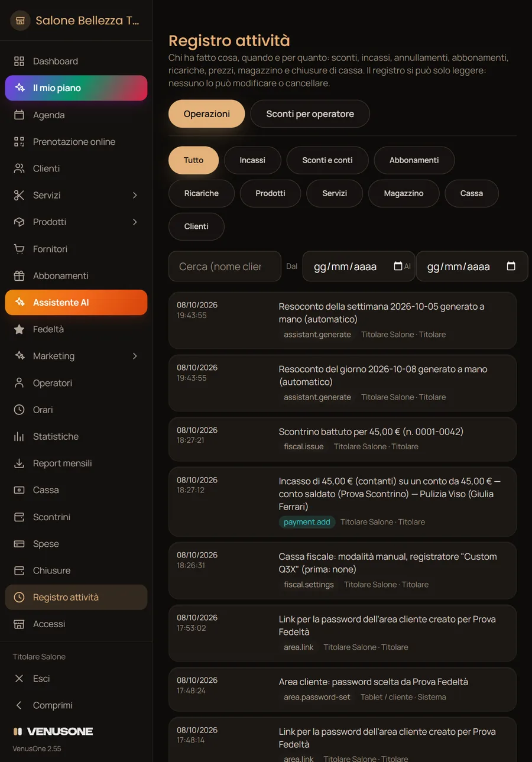532x762 pixels.
Task: Switch to the Operazioni tab
Action: click(207, 114)
